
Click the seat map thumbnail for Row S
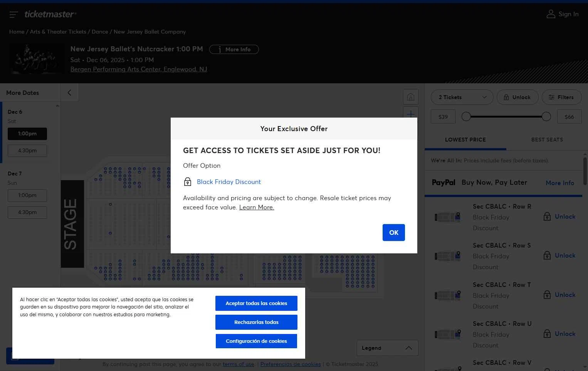pyautogui.click(x=448, y=256)
